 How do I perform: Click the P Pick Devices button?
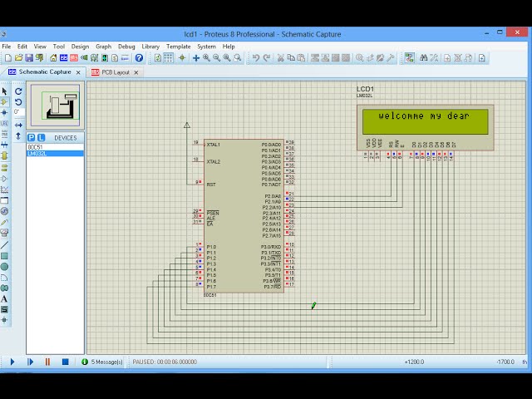click(x=32, y=137)
